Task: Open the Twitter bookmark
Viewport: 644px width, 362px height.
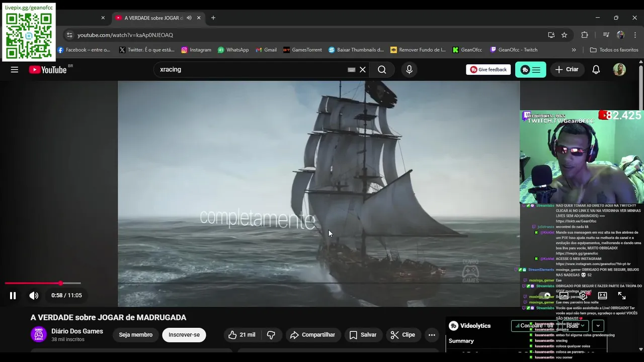Action: [x=147, y=50]
